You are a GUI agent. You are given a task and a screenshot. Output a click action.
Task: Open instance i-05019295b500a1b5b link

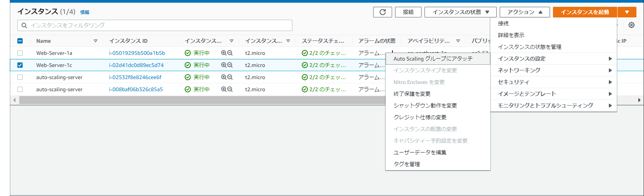[x=137, y=53]
